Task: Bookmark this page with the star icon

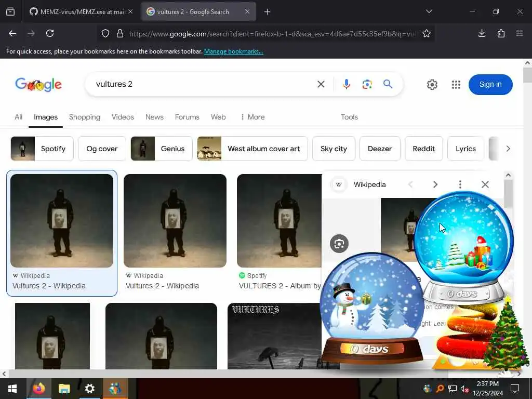Action: [x=427, y=33]
